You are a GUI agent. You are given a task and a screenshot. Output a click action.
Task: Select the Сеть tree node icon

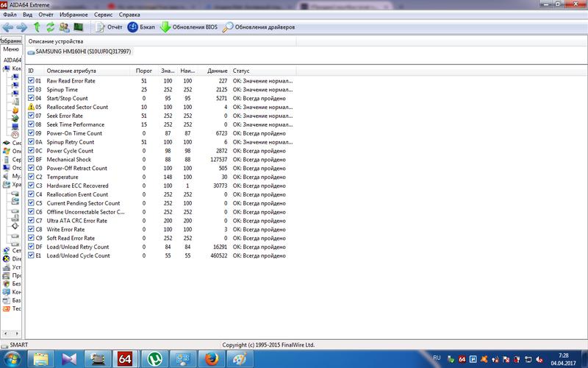[7, 250]
